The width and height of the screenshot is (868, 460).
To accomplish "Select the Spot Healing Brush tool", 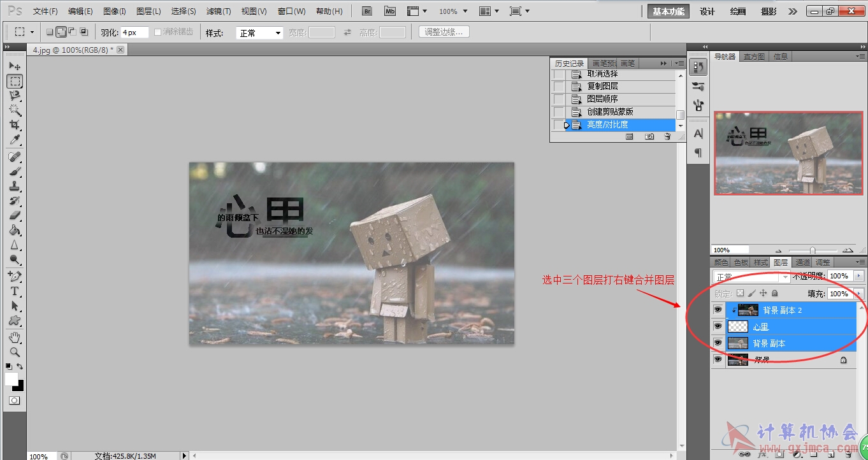I will point(15,157).
